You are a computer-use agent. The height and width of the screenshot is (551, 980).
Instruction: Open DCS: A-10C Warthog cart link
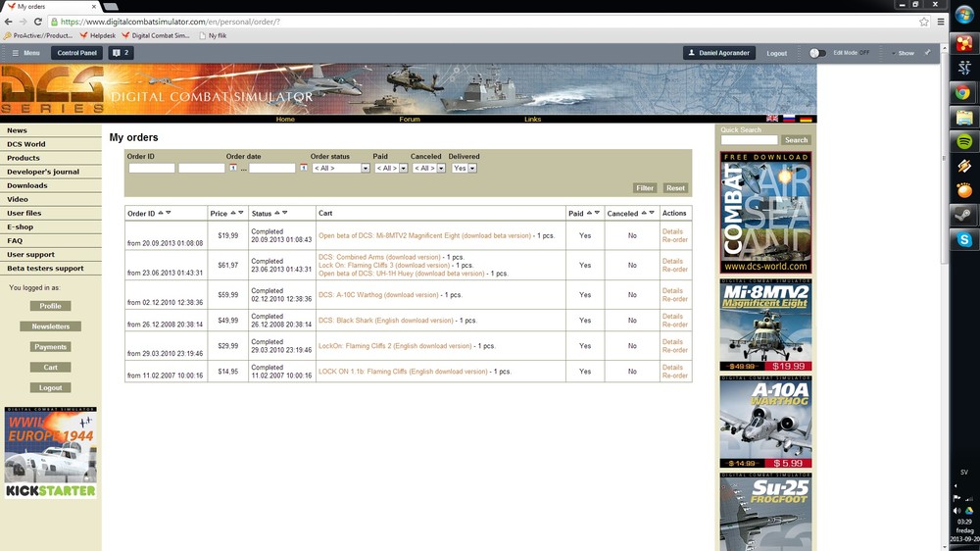[x=378, y=294]
